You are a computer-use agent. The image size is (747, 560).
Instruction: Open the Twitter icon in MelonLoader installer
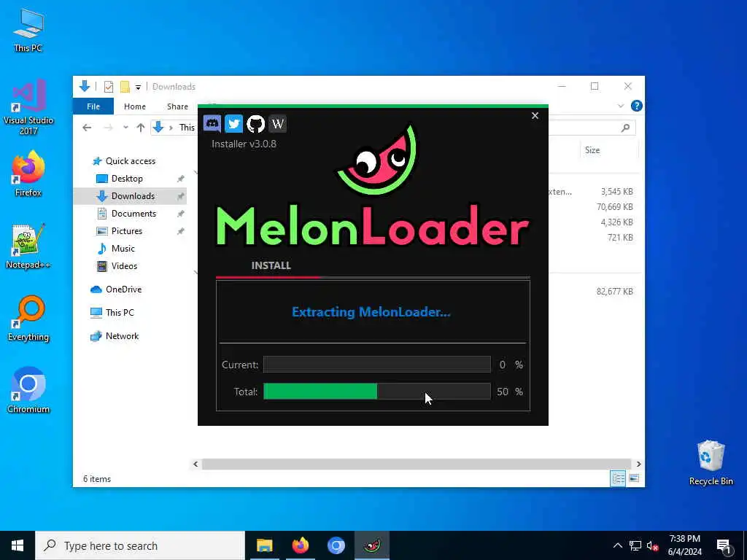coord(233,124)
